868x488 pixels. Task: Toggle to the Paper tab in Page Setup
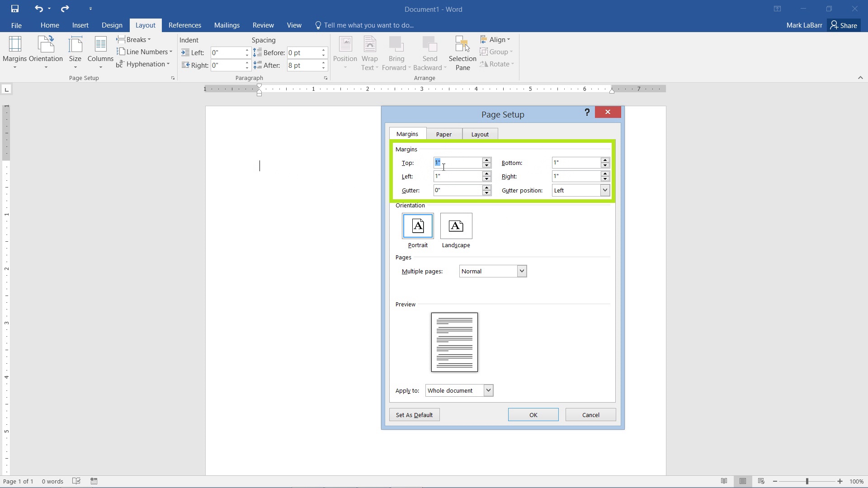(444, 133)
